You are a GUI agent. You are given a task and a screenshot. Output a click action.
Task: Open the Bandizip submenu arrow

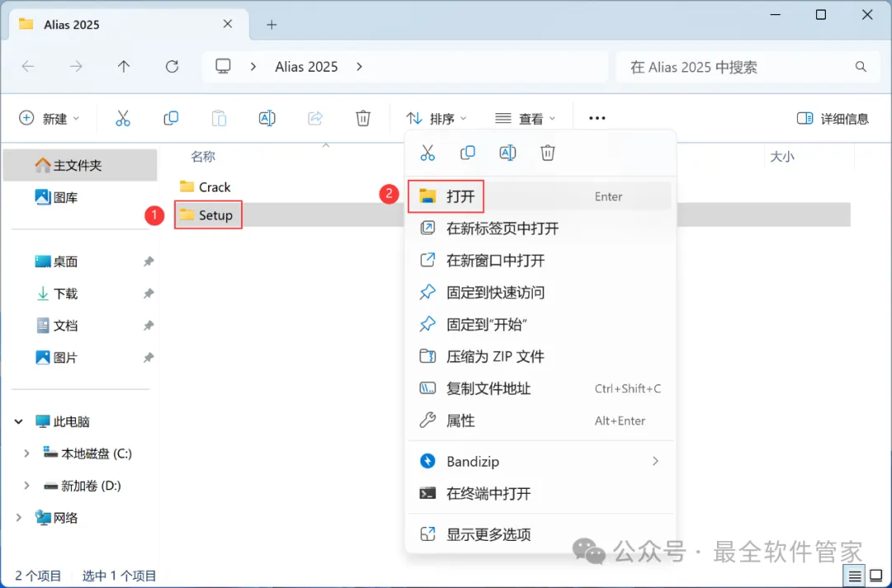655,461
